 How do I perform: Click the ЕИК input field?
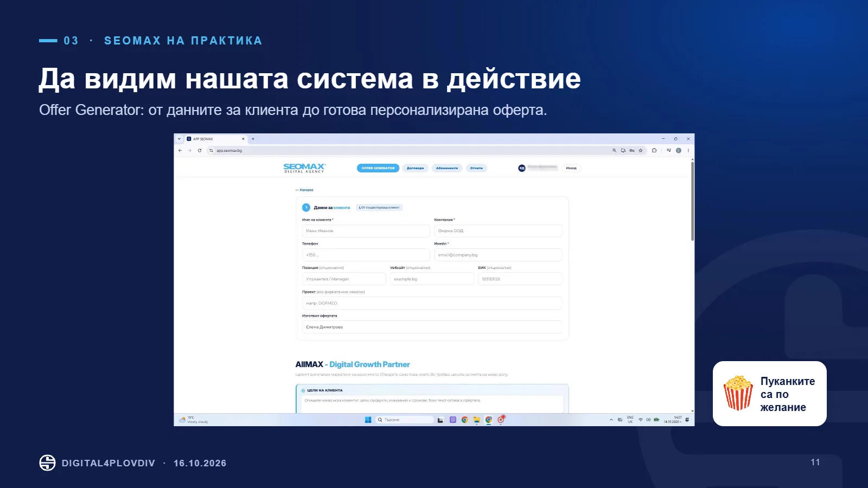520,279
